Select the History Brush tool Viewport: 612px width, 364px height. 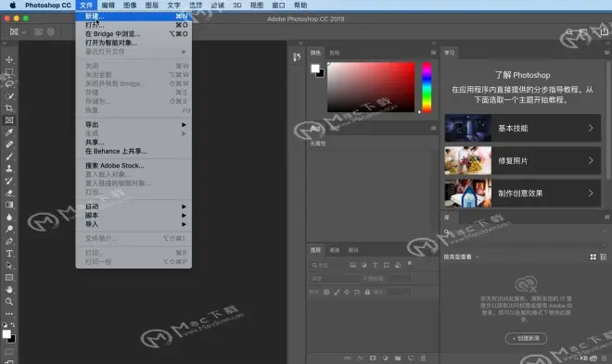[9, 181]
